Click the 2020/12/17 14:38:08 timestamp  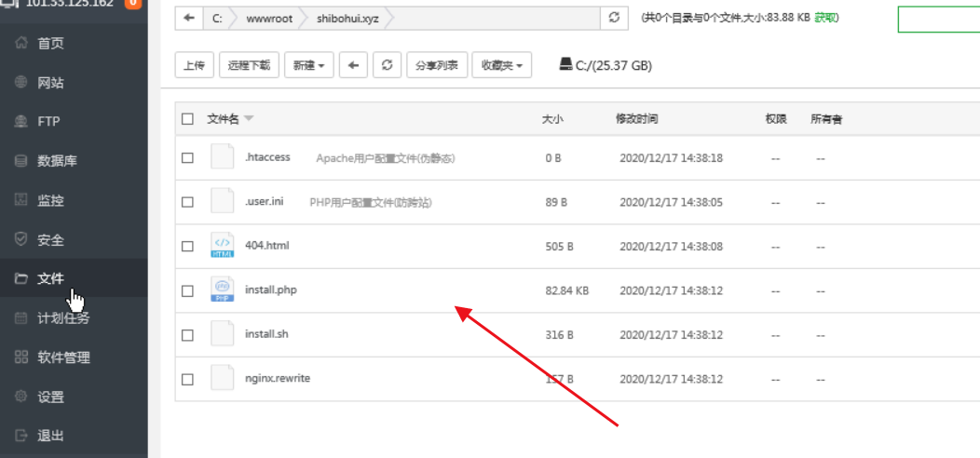tap(672, 247)
